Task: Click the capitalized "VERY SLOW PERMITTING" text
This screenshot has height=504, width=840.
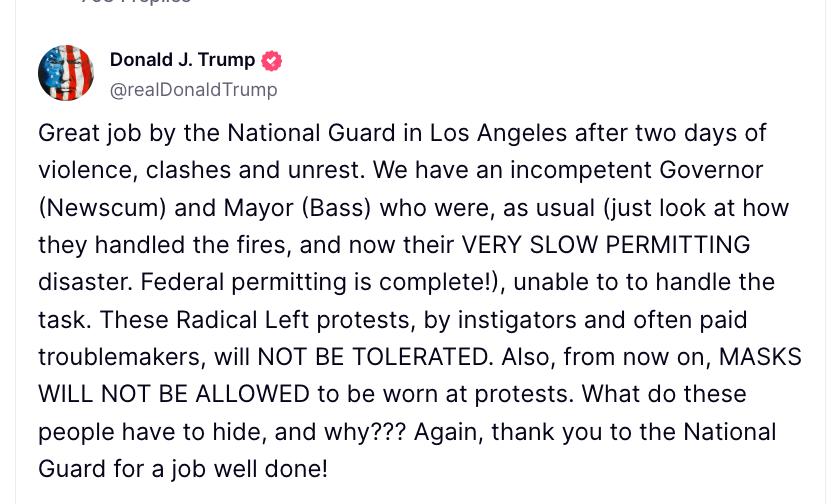Action: [x=605, y=245]
